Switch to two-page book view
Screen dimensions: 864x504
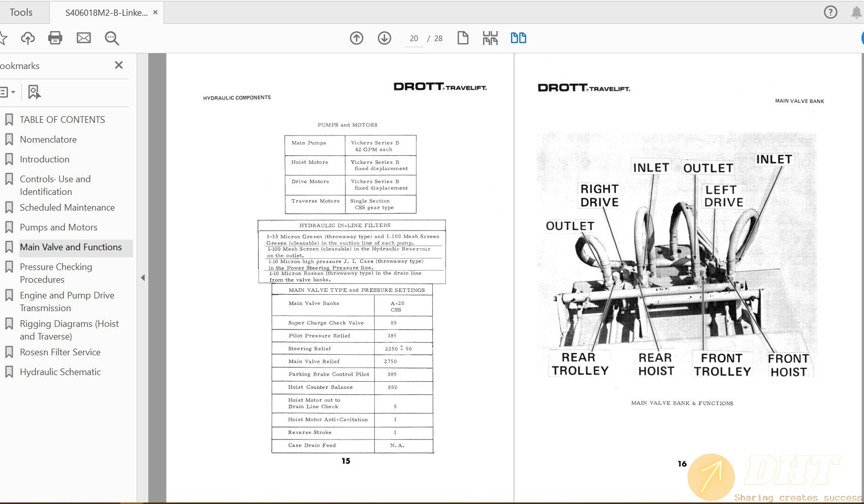coord(518,38)
